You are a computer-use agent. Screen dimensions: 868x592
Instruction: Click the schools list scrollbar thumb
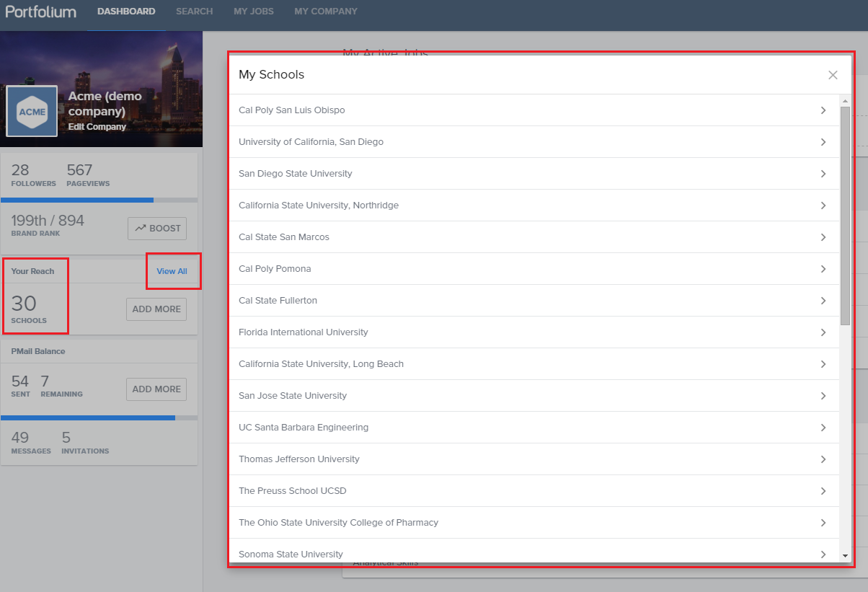(x=846, y=215)
